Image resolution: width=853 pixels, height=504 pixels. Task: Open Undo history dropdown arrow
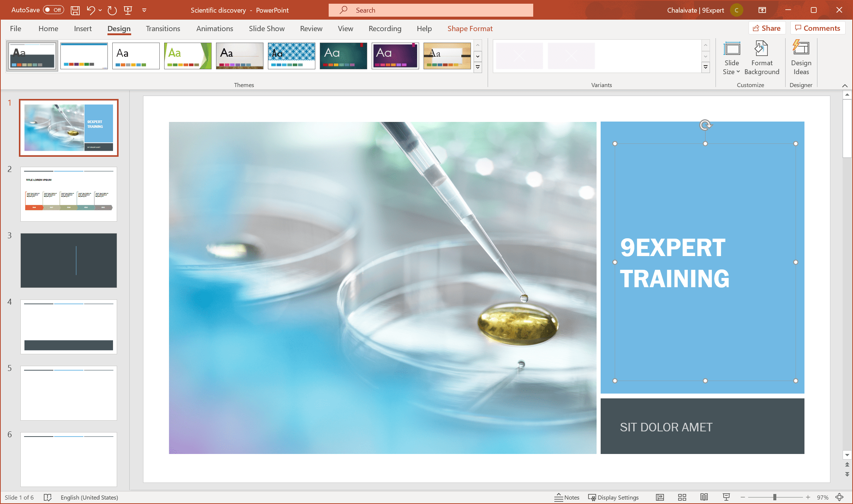tap(100, 10)
